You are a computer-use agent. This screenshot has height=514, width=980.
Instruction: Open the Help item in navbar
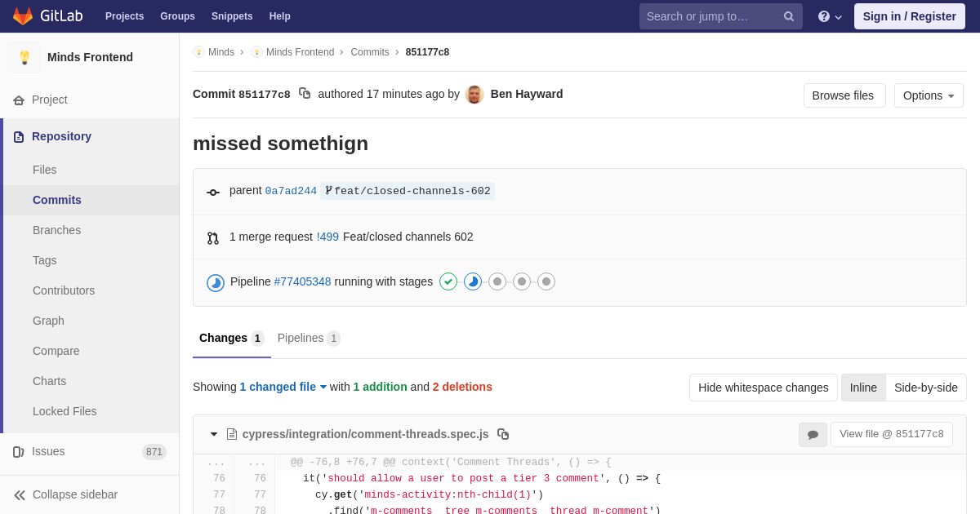(x=280, y=16)
